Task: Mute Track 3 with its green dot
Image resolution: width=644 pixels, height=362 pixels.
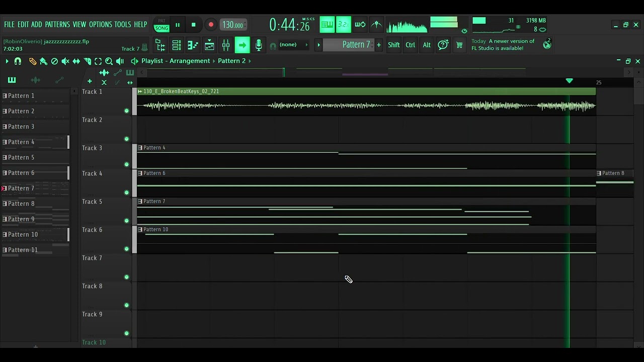Action: coord(126,164)
